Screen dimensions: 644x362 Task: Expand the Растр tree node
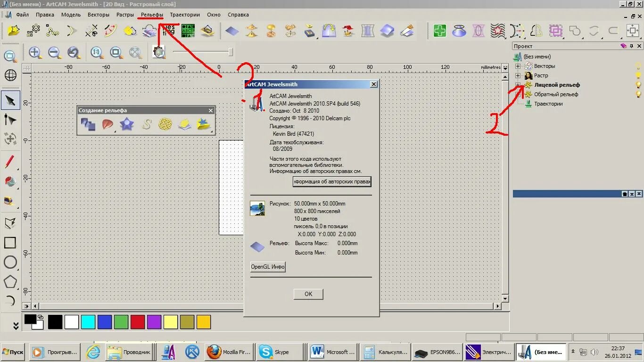pos(518,75)
